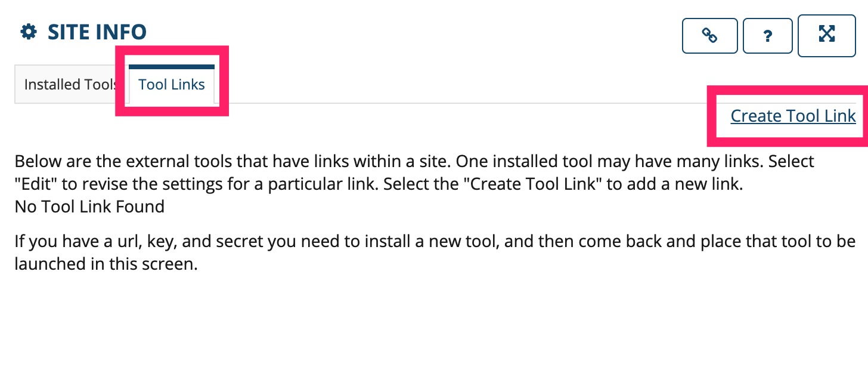This screenshot has height=370, width=868.
Task: Click the underlined Create Tool Link text
Action: coord(793,116)
